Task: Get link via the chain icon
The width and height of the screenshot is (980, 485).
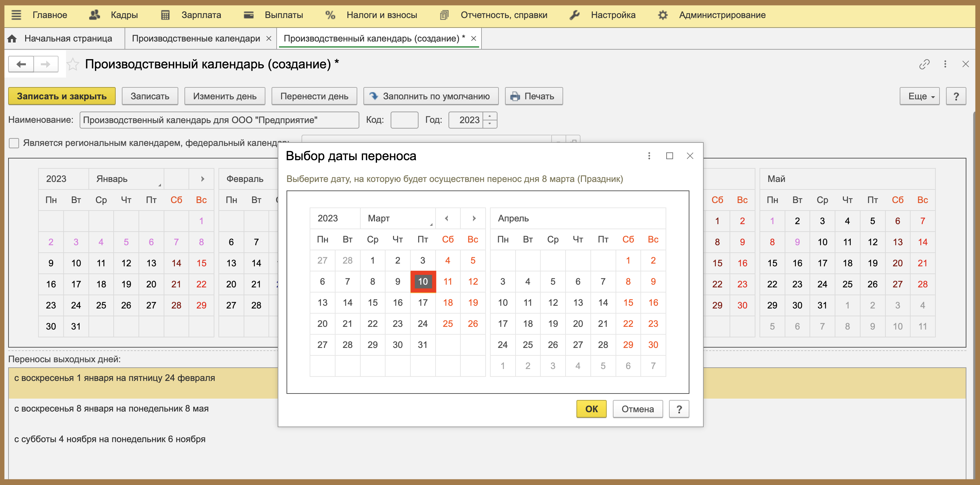Action: click(x=925, y=64)
